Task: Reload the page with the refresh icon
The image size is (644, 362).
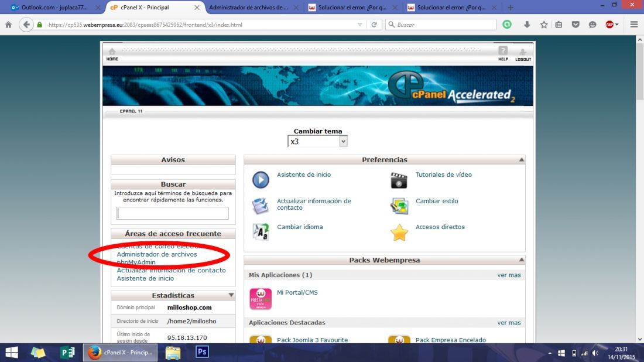Action: [x=374, y=25]
